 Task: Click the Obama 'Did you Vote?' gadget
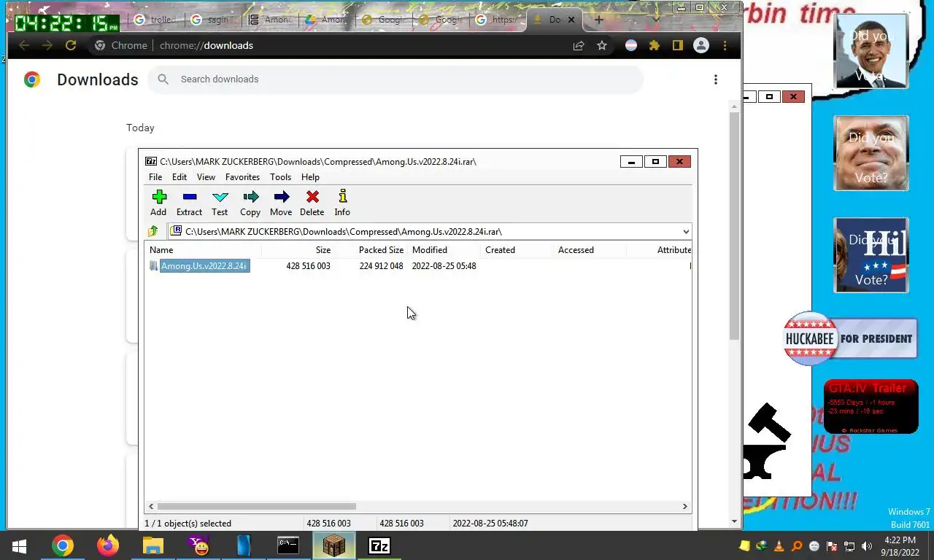[871, 51]
